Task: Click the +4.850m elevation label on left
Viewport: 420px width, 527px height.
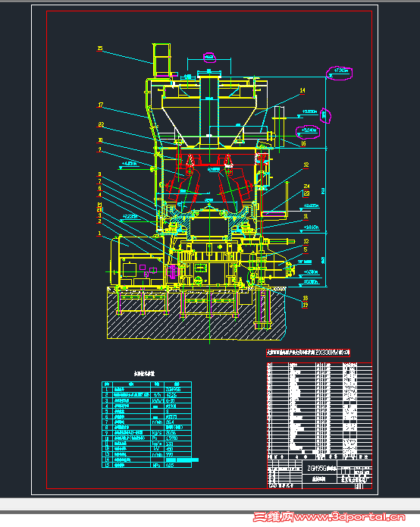Action: (x=130, y=164)
